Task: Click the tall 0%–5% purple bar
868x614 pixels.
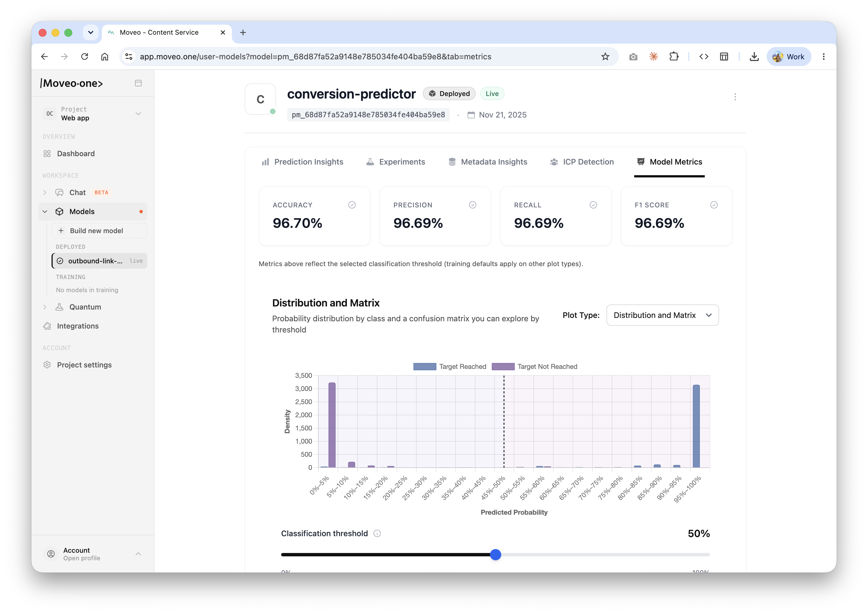Action: click(x=332, y=425)
